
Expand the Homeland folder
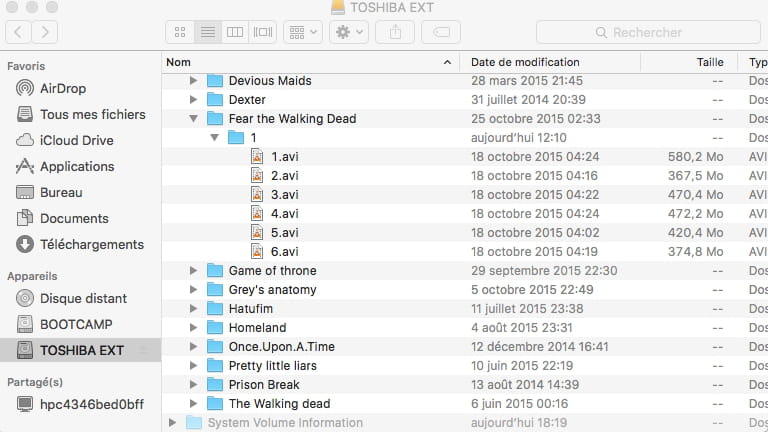[x=193, y=327]
